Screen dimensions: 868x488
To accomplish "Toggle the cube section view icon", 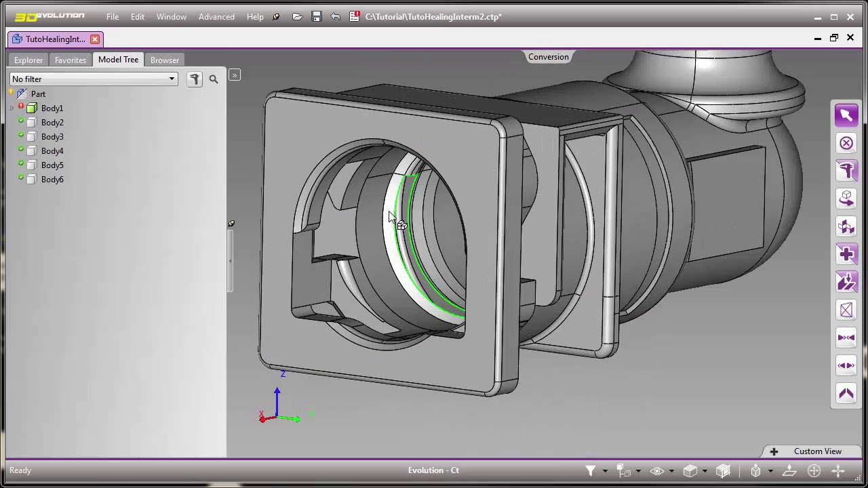I will click(x=723, y=470).
